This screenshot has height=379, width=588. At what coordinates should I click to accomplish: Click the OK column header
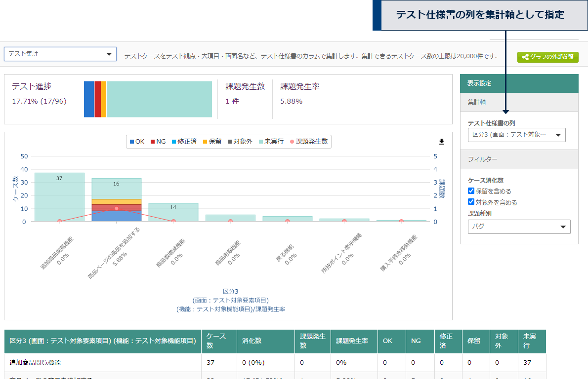pos(391,341)
